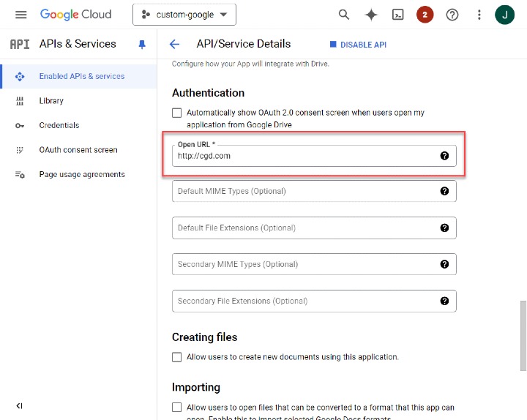Open the user account avatar menu
This screenshot has width=527, height=420.
504,15
